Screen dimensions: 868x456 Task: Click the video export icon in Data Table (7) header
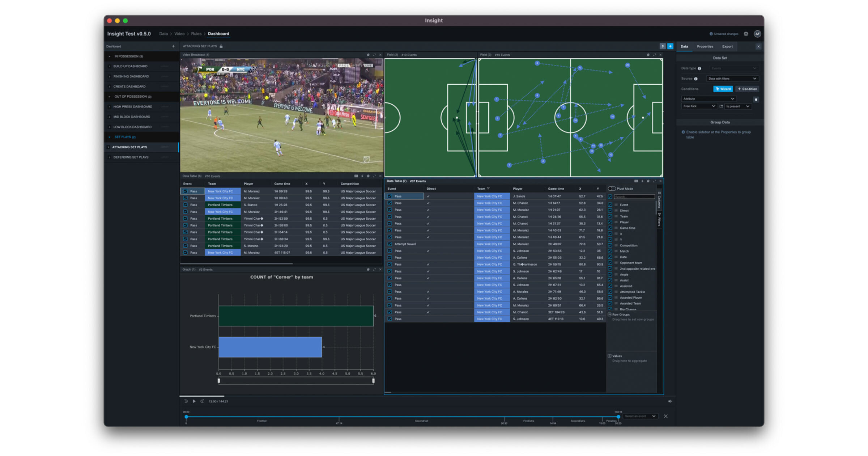click(635, 181)
